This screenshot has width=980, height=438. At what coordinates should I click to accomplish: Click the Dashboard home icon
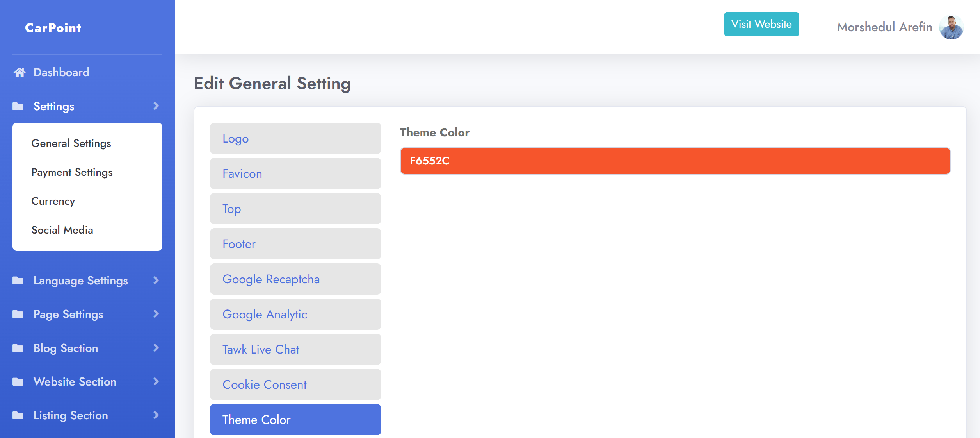[x=20, y=72]
